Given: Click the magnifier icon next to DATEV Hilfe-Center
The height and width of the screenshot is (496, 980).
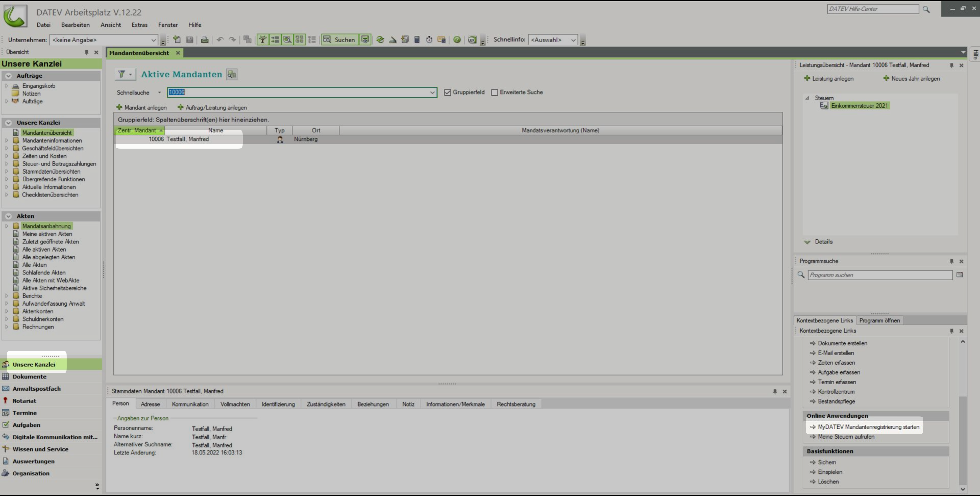Looking at the screenshot, I should (x=926, y=9).
